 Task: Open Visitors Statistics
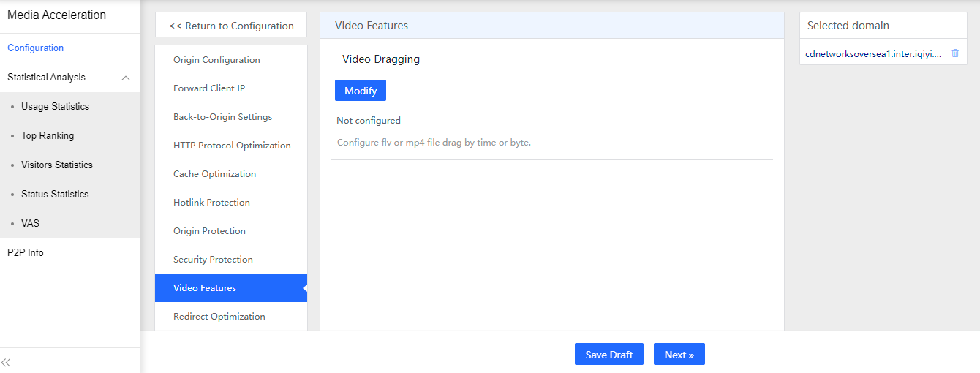(57, 165)
